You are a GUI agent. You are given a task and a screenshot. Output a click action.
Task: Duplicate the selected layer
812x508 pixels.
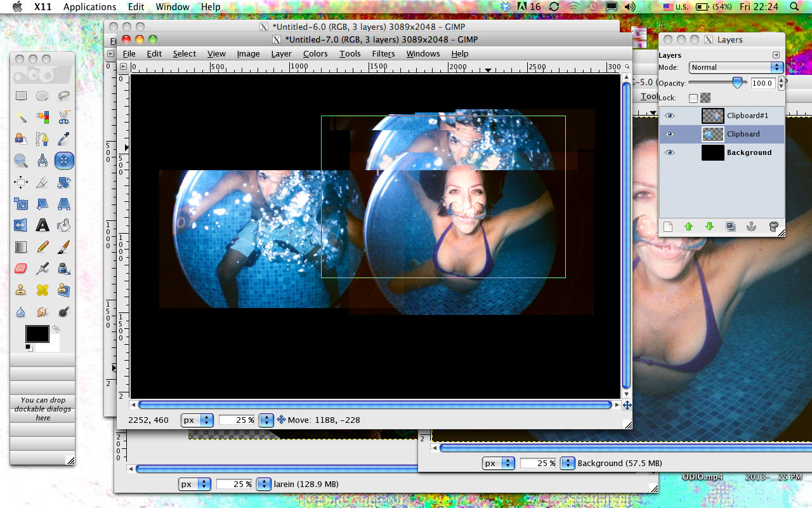(730, 226)
